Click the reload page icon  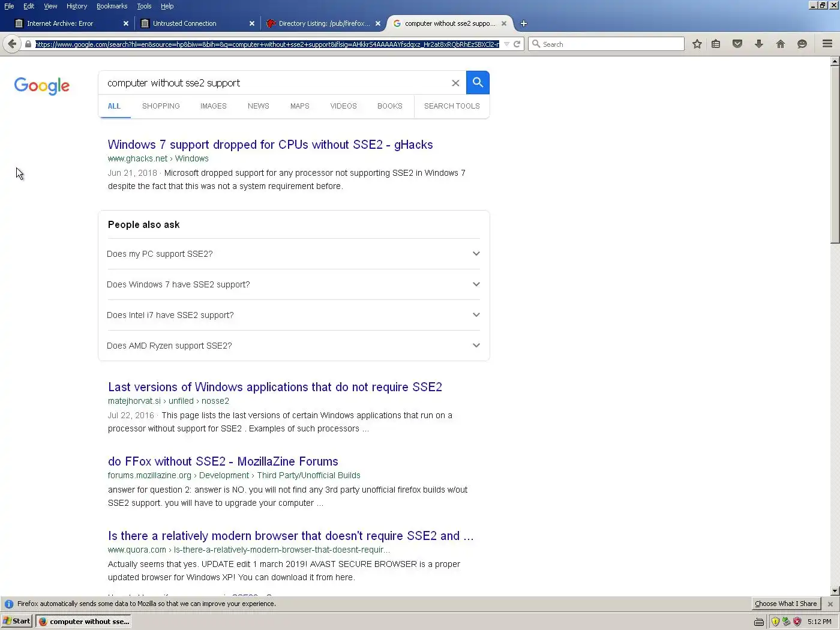517,44
